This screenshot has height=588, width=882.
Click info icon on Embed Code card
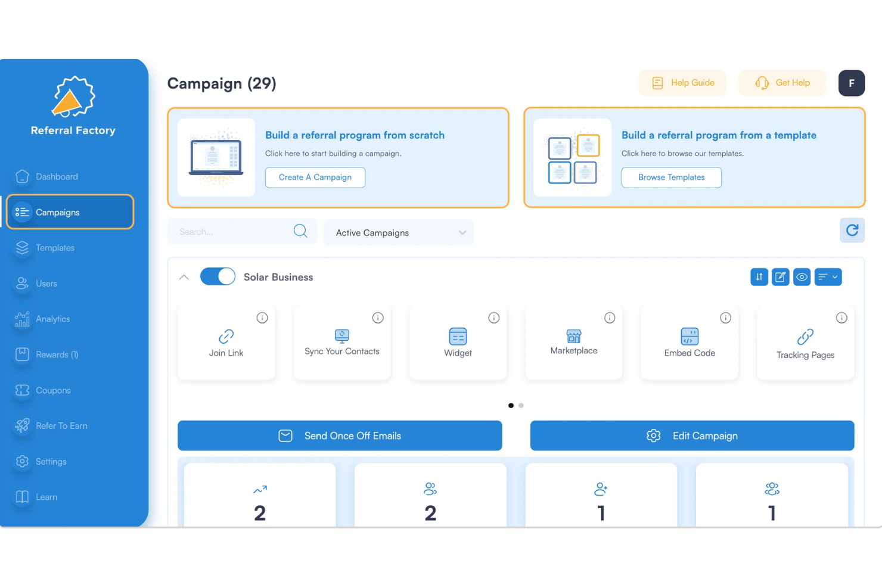click(726, 318)
